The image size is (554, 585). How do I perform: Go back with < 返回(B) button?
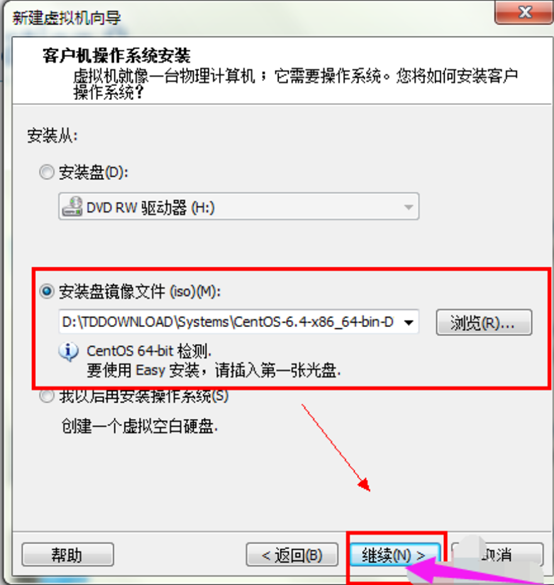292,555
